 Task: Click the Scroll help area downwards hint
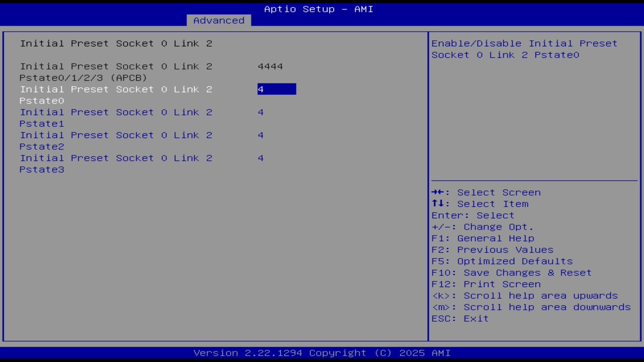pos(531,307)
